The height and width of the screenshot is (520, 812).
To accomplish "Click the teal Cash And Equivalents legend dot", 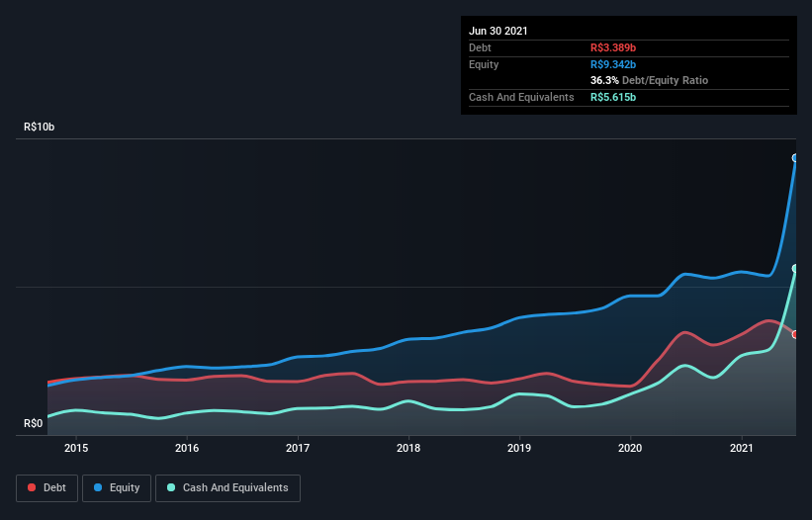I will coord(171,487).
